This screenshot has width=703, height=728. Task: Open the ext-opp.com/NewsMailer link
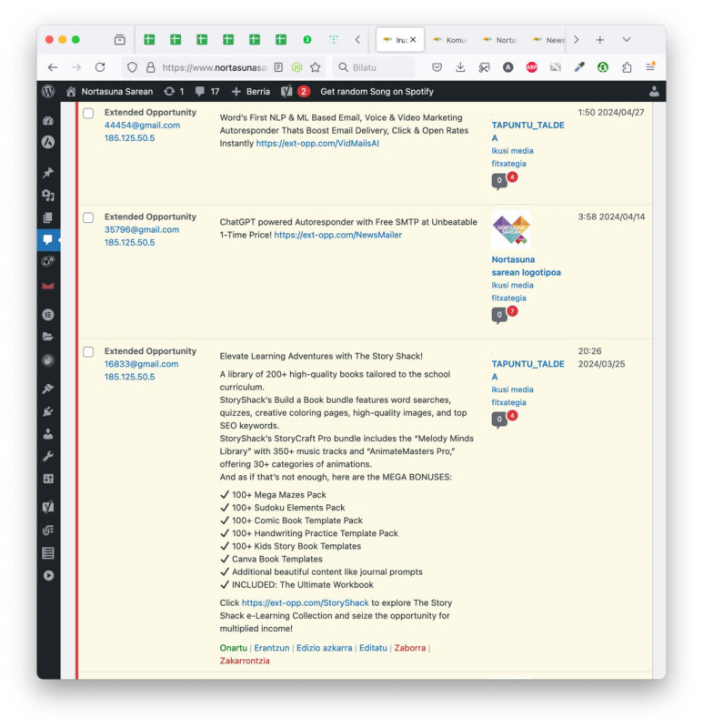337,235
